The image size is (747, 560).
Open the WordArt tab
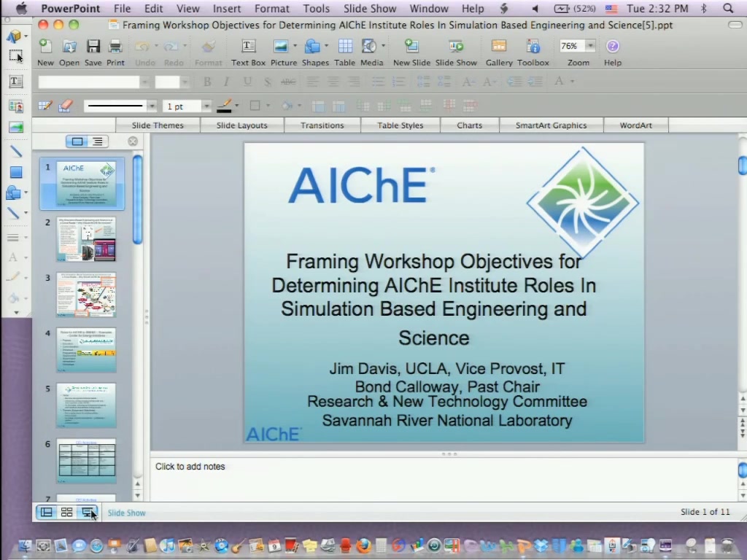coord(636,125)
